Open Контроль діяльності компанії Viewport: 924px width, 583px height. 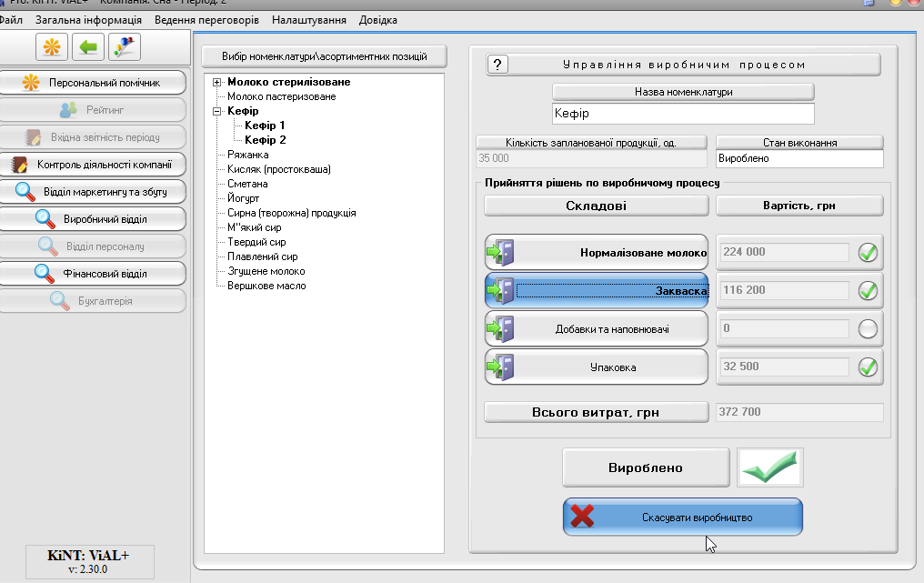(93, 165)
